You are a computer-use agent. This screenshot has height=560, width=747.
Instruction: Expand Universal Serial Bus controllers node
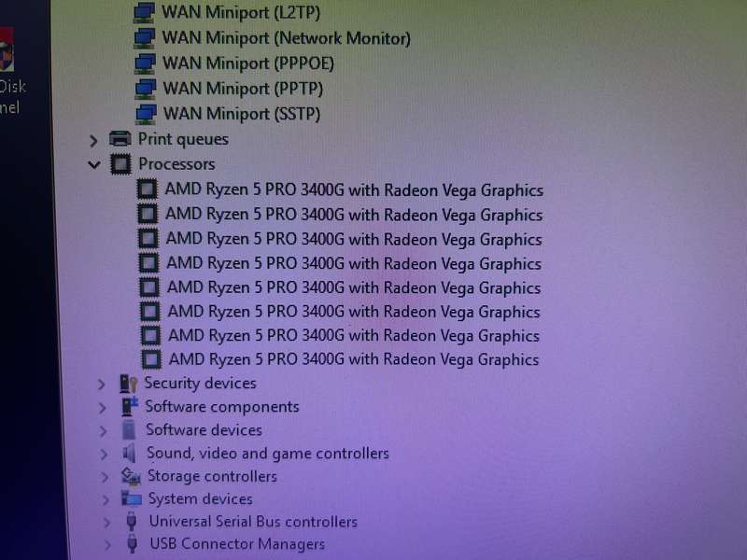(x=106, y=523)
